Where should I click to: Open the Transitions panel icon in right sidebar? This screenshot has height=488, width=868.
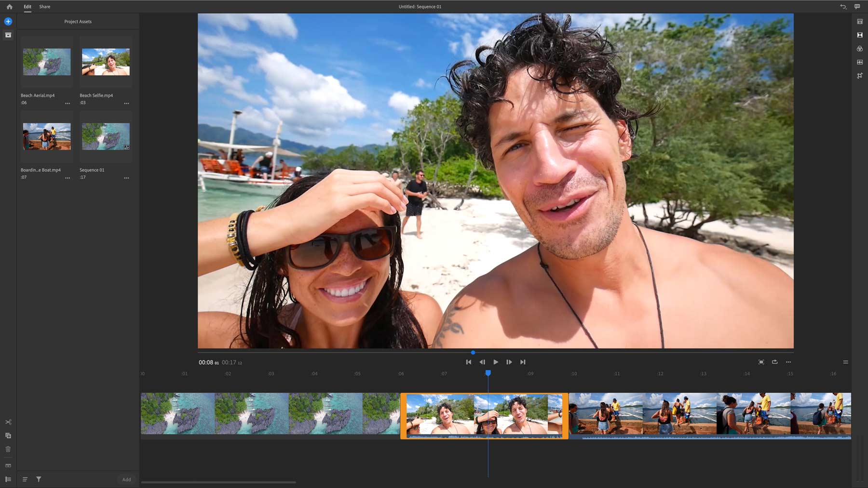860,35
